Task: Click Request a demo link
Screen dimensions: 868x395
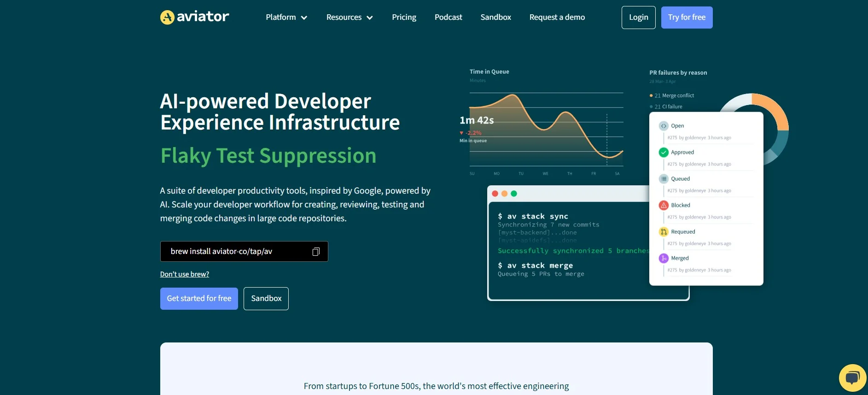Action: (x=557, y=18)
